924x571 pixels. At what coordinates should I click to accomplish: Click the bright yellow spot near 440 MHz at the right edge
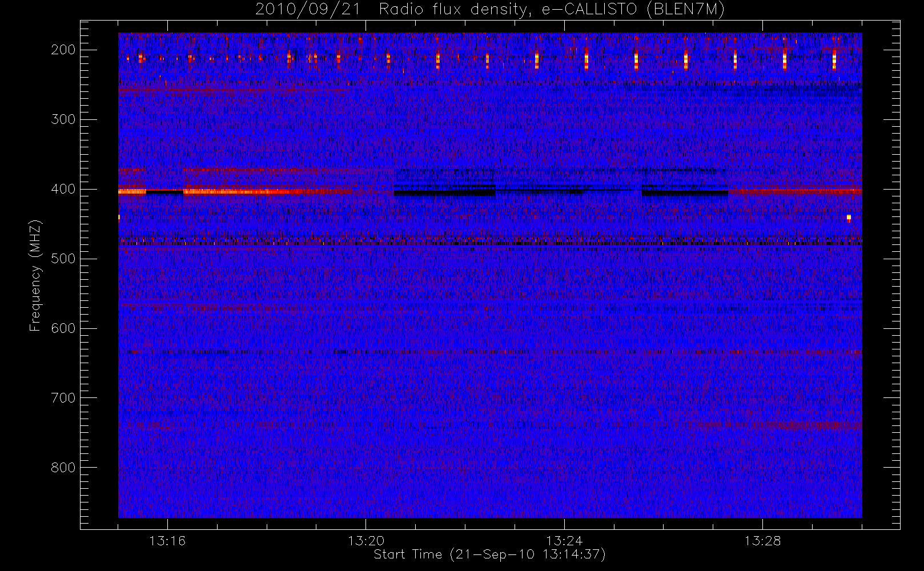click(849, 218)
